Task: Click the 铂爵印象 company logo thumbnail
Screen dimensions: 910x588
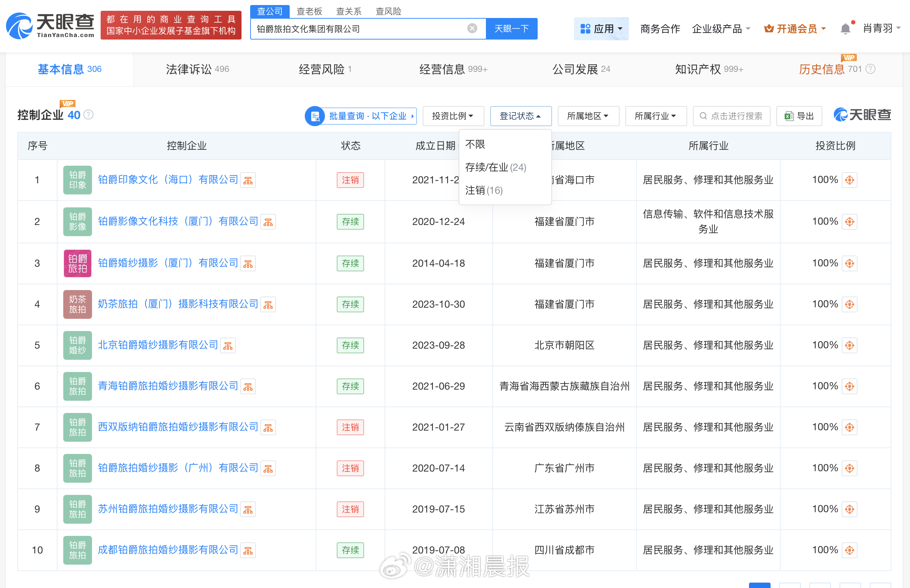Action: pyautogui.click(x=78, y=180)
